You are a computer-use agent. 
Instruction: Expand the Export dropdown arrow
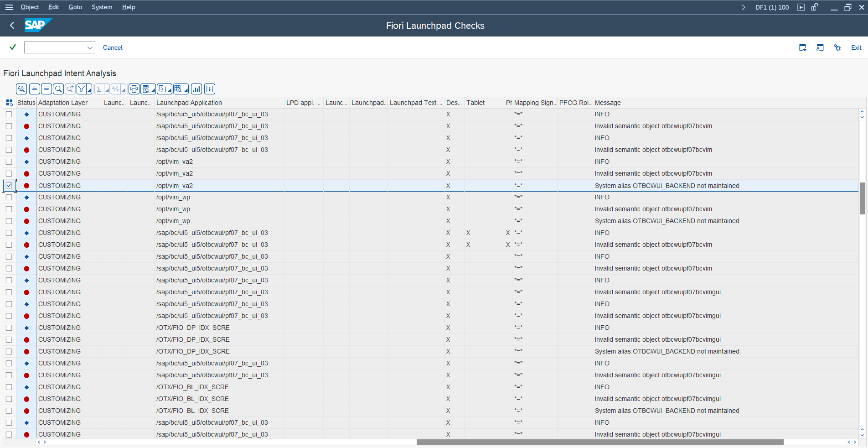(x=170, y=89)
